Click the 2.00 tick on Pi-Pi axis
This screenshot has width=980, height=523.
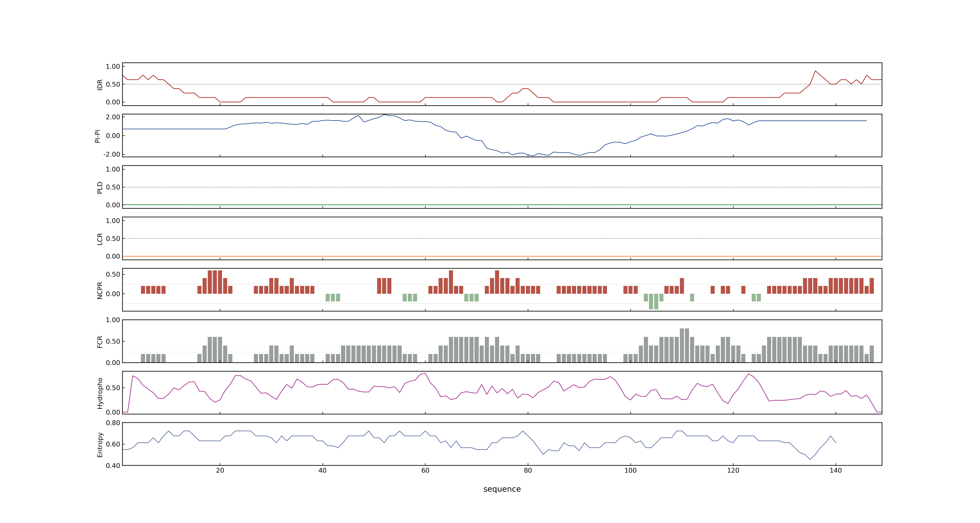click(113, 117)
